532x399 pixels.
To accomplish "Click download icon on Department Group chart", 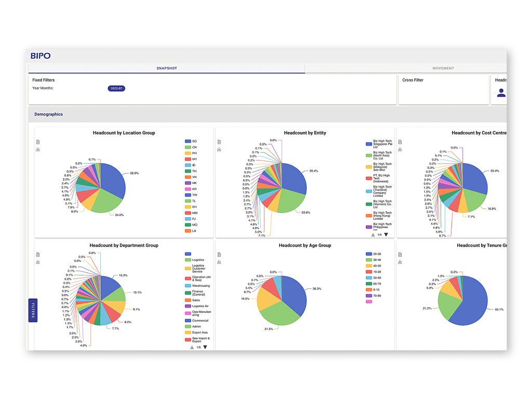I will coord(38,262).
